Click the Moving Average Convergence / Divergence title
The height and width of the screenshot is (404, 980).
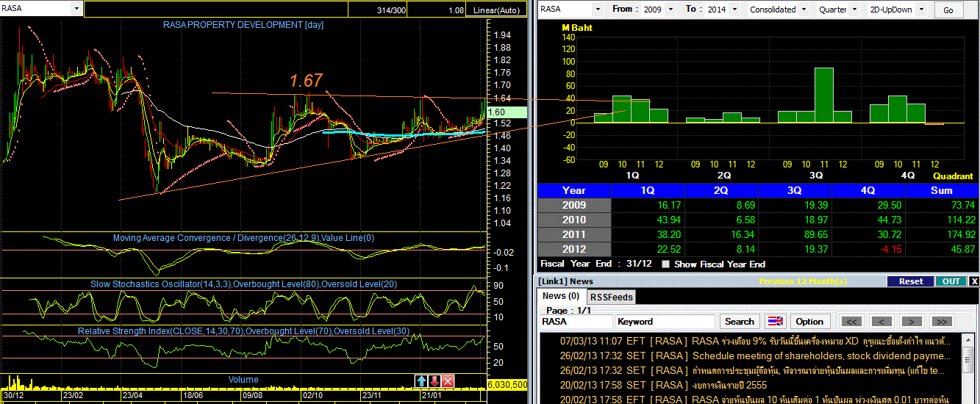click(x=243, y=237)
